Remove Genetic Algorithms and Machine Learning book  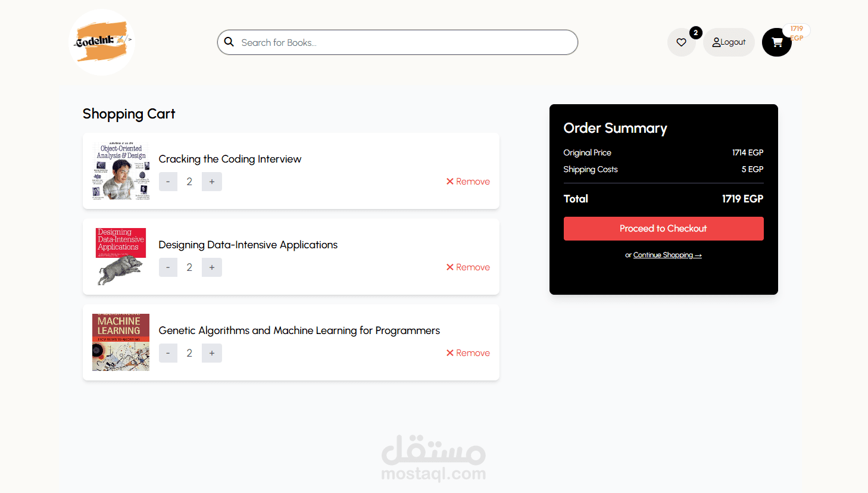468,353
